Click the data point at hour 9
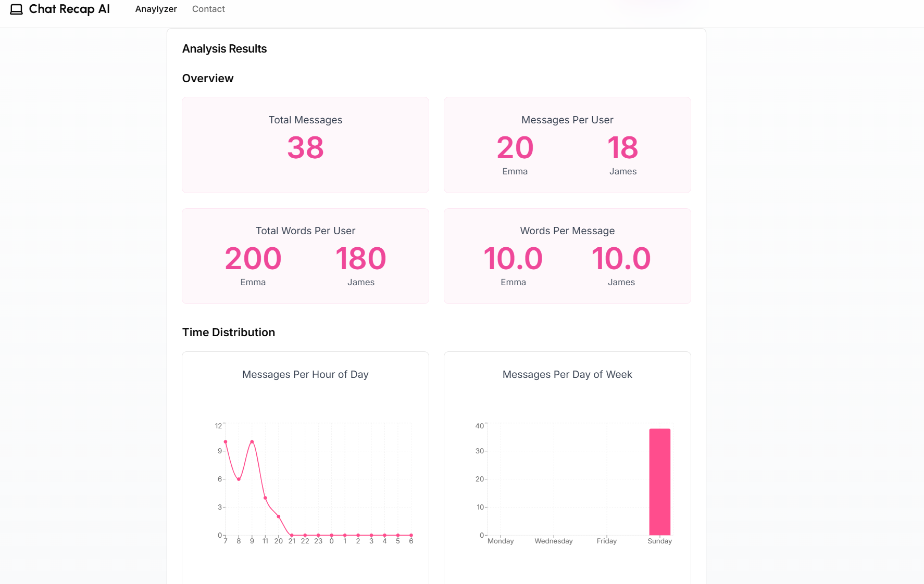Screen dimensions: 924x584 [252, 442]
